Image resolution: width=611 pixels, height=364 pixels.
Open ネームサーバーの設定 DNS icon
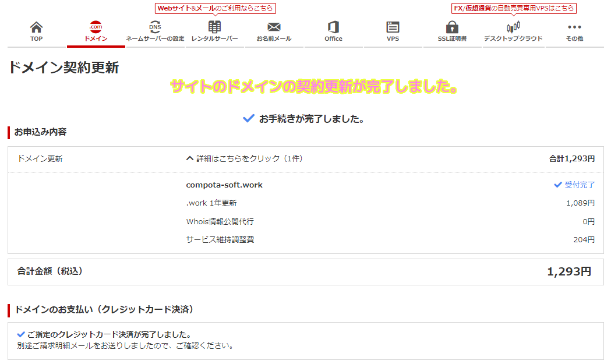155,31
